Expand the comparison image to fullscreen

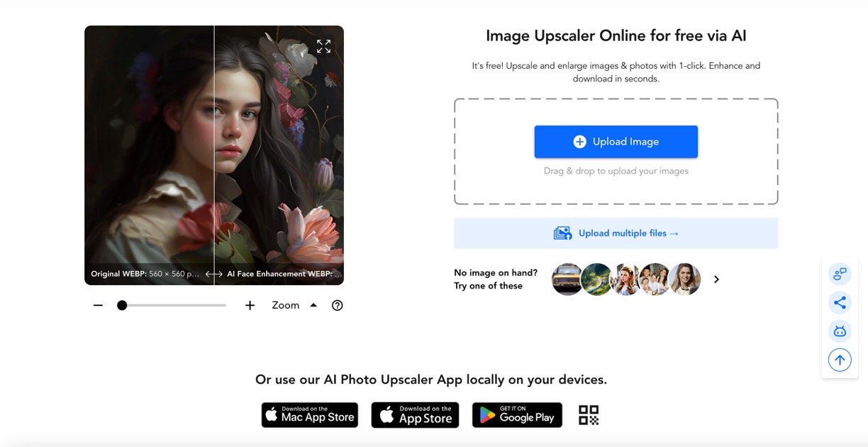324,45
